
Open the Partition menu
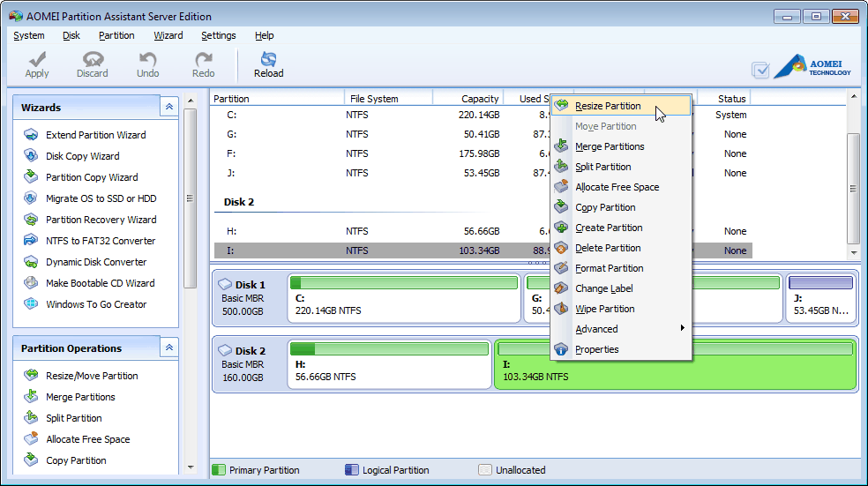click(x=116, y=35)
